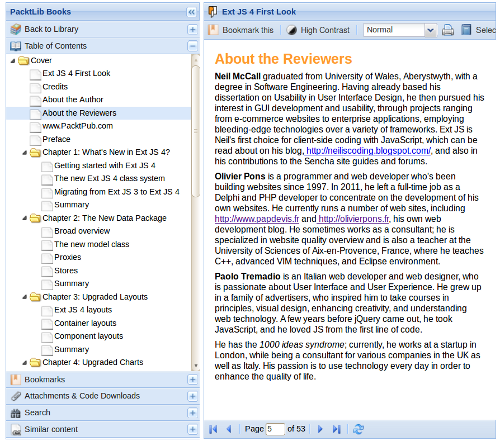Click the binoculars Search icon
This screenshot has height=441, width=500.
pos(15,413)
